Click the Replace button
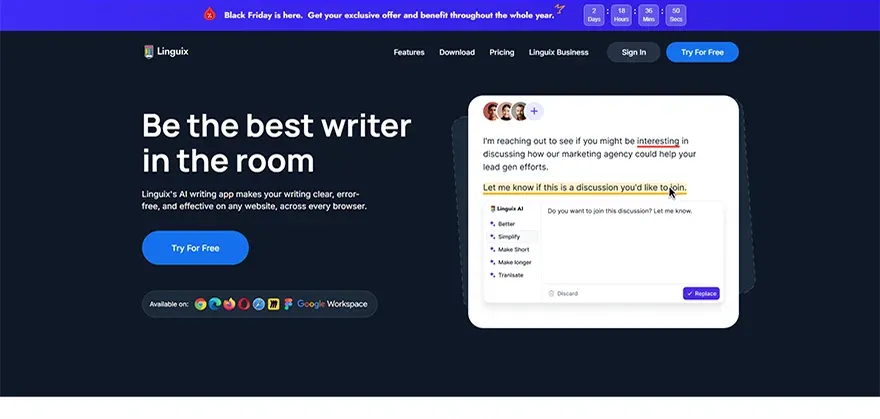880x419 pixels. (x=701, y=293)
